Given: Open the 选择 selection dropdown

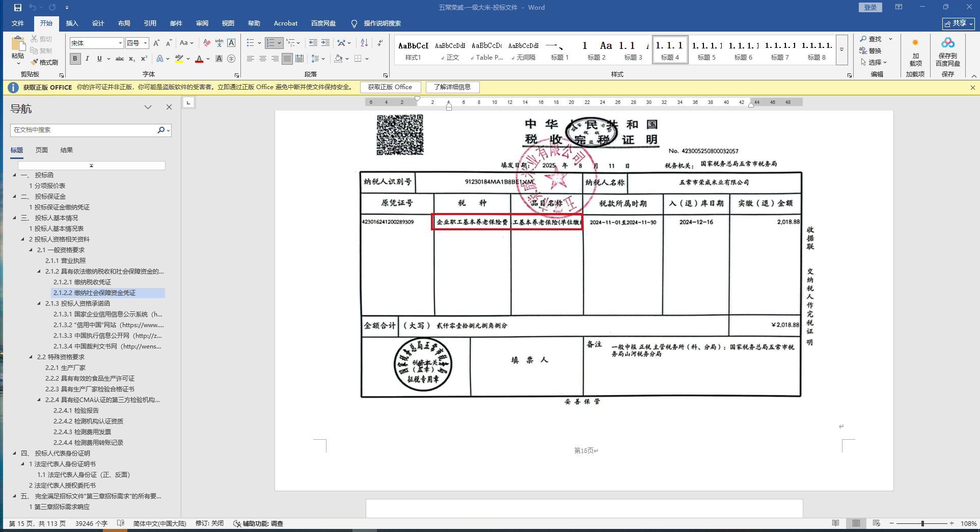Looking at the screenshot, I should point(874,62).
